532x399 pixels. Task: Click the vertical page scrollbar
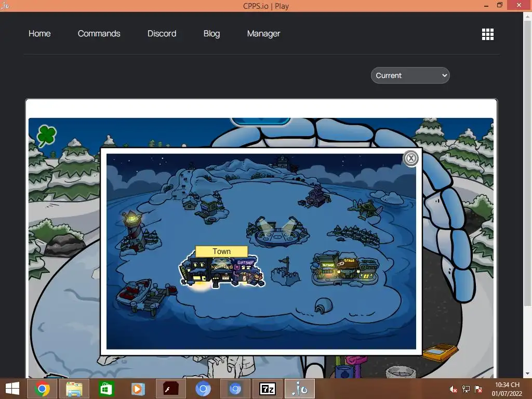click(528, 162)
